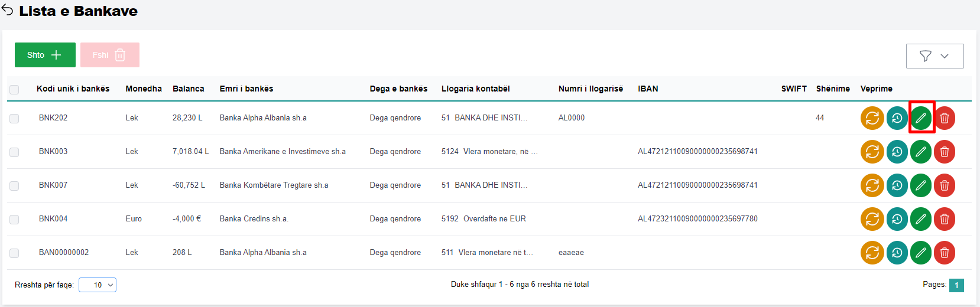Screen dimensions: 980x307
Task: Click the green Shto button
Action: click(x=45, y=55)
